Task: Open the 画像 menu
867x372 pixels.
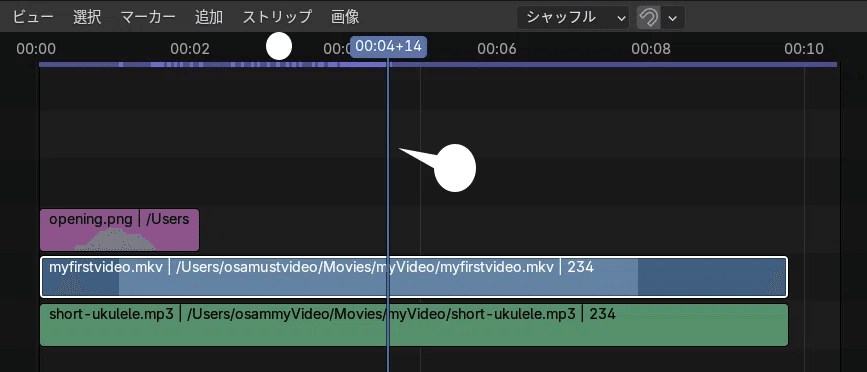Action: pos(345,17)
